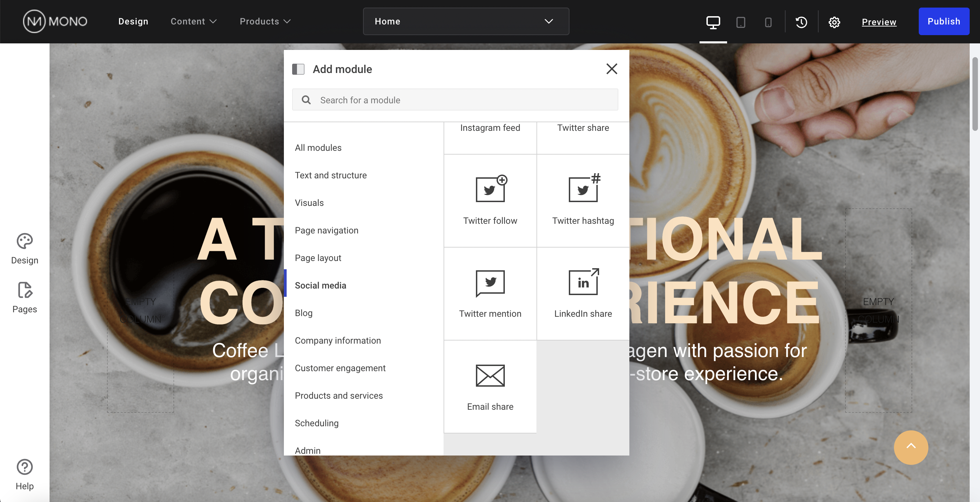The height and width of the screenshot is (502, 980).
Task: Select the Email share module
Action: (x=490, y=386)
